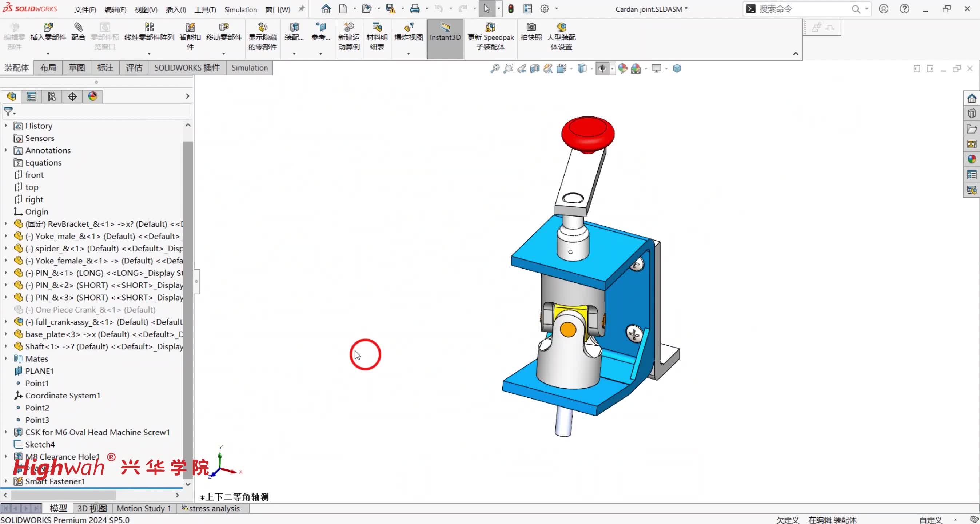Toggle the rebuild traffic light icon
Viewport: 980px width, 524px height.
(x=510, y=9)
